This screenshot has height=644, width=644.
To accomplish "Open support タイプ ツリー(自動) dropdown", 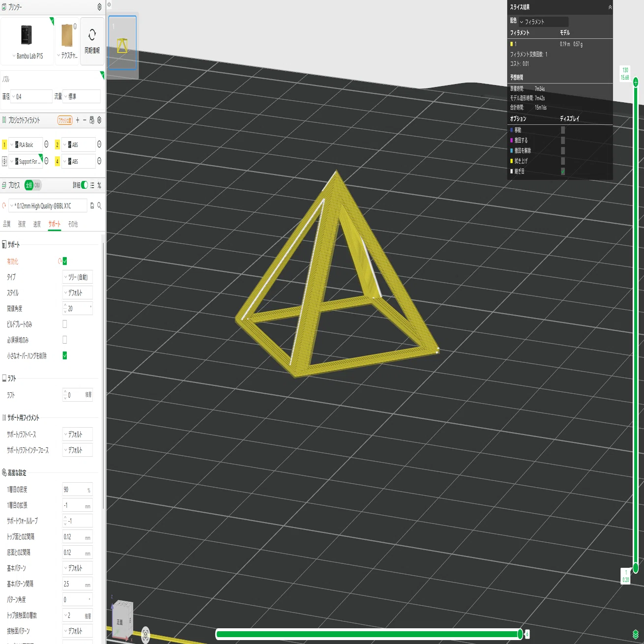I will [78, 277].
